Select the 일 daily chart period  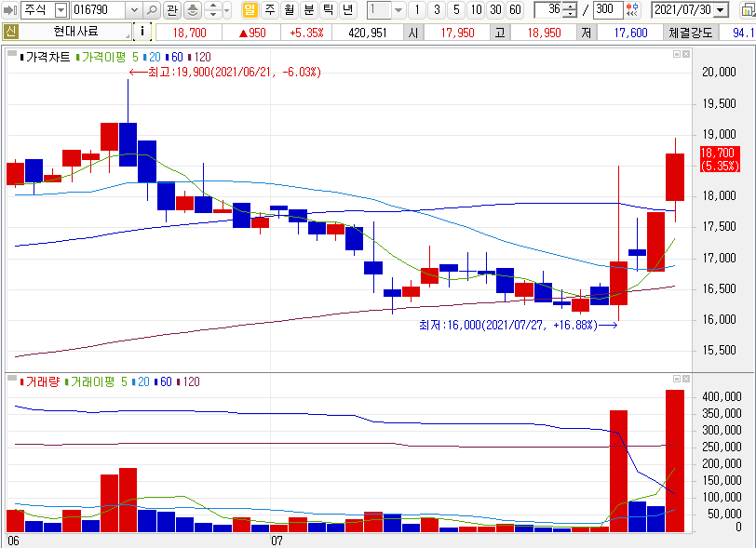click(250, 9)
